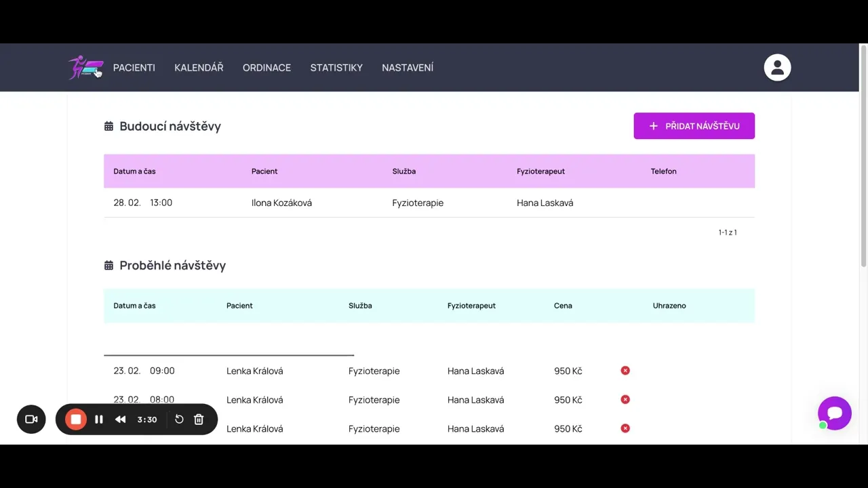This screenshot has height=488, width=868.
Task: Delete the recording with the trash icon
Action: point(199,420)
